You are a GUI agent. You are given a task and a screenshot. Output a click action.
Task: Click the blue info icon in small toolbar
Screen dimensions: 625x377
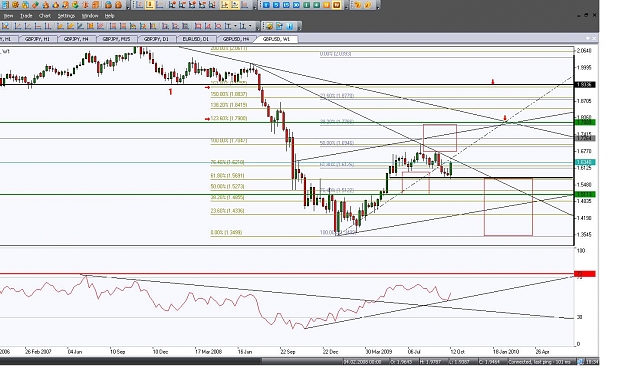pyautogui.click(x=289, y=26)
